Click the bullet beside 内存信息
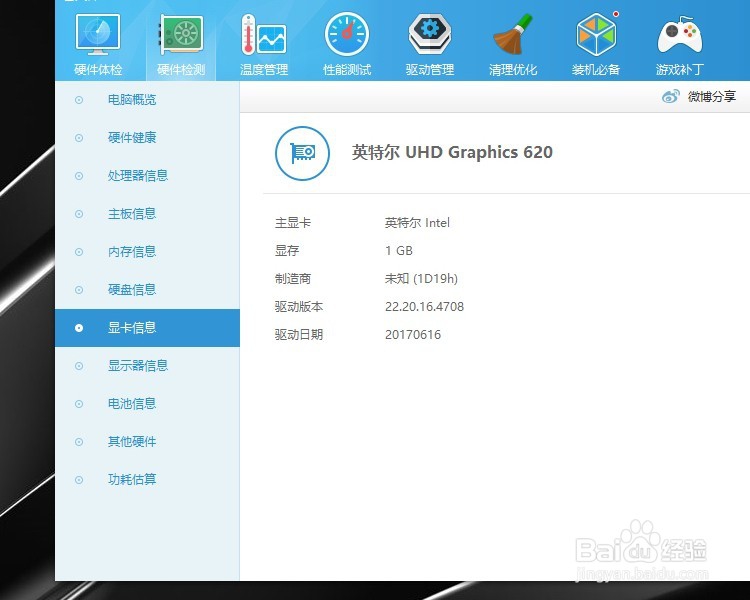 point(79,252)
